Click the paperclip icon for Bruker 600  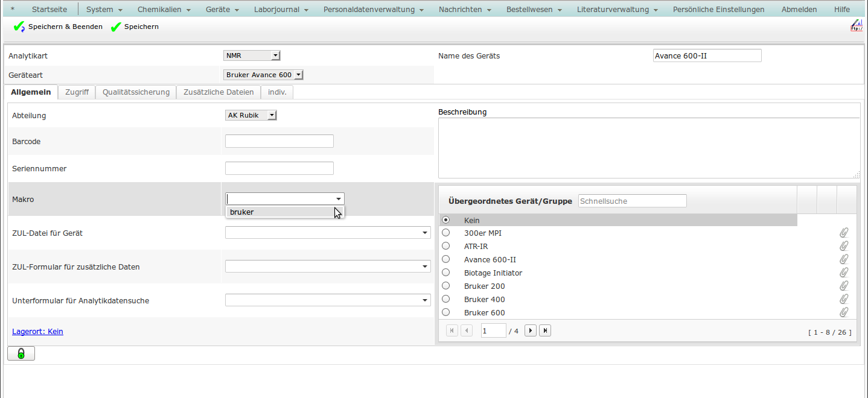844,312
